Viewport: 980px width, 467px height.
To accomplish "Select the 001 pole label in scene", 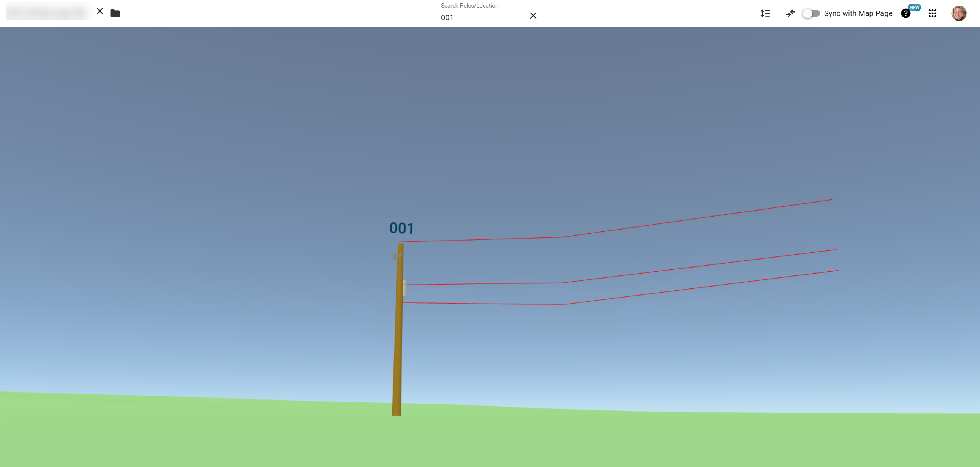I will click(401, 228).
